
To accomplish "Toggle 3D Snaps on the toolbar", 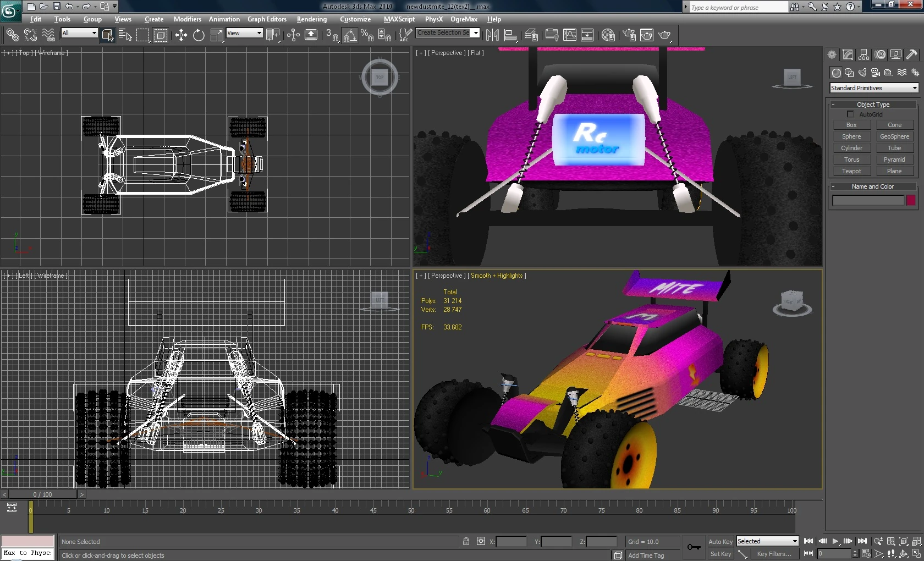I will point(332,35).
